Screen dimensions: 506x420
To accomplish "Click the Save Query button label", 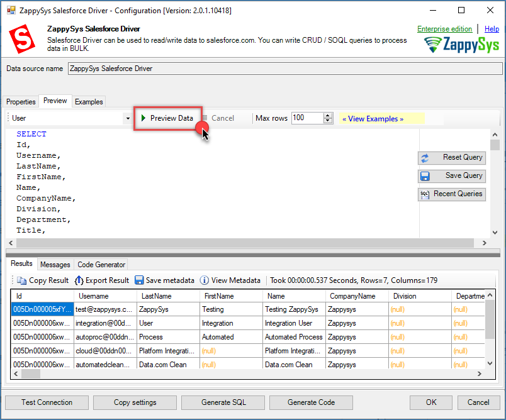I will [464, 175].
